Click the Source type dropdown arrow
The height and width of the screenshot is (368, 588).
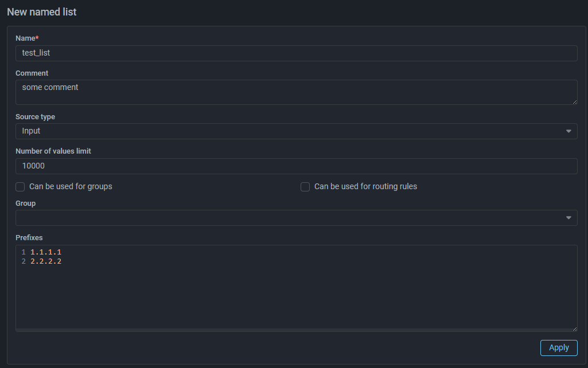pyautogui.click(x=568, y=131)
